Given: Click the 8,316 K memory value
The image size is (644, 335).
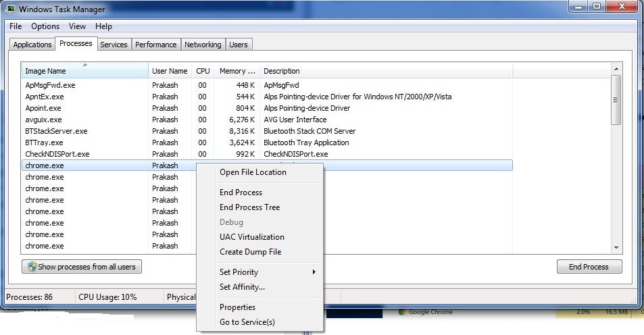Looking at the screenshot, I should 242,132.
